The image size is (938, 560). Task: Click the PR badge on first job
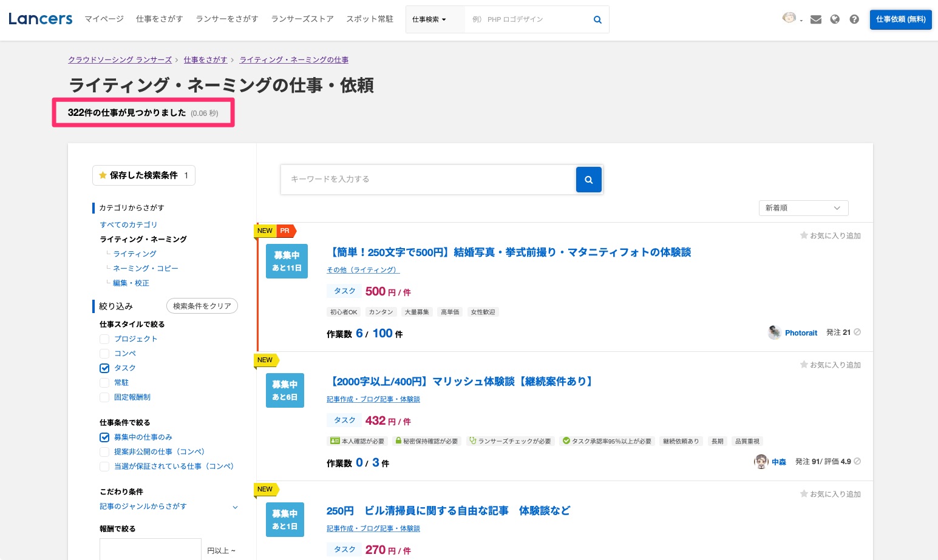coord(286,231)
